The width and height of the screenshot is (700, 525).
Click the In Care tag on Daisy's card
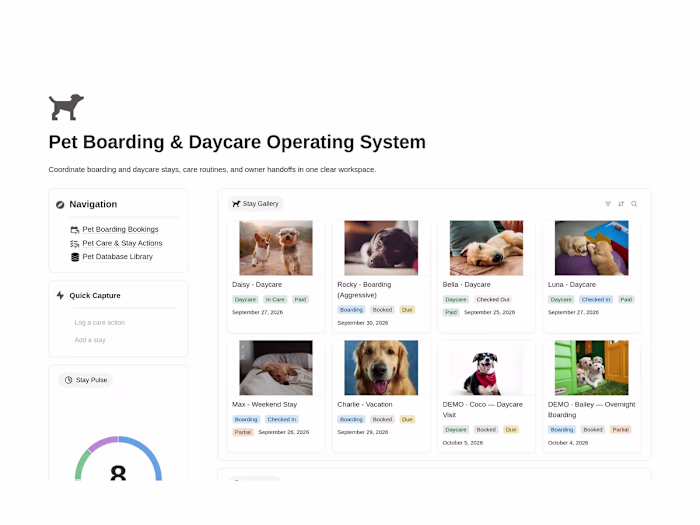click(275, 300)
